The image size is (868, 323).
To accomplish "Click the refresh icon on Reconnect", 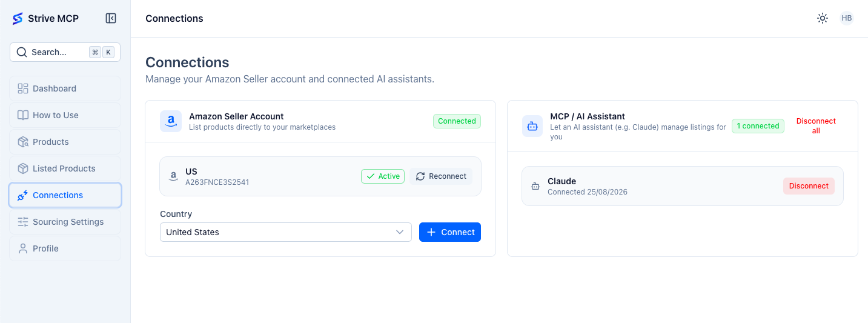I will 420,176.
